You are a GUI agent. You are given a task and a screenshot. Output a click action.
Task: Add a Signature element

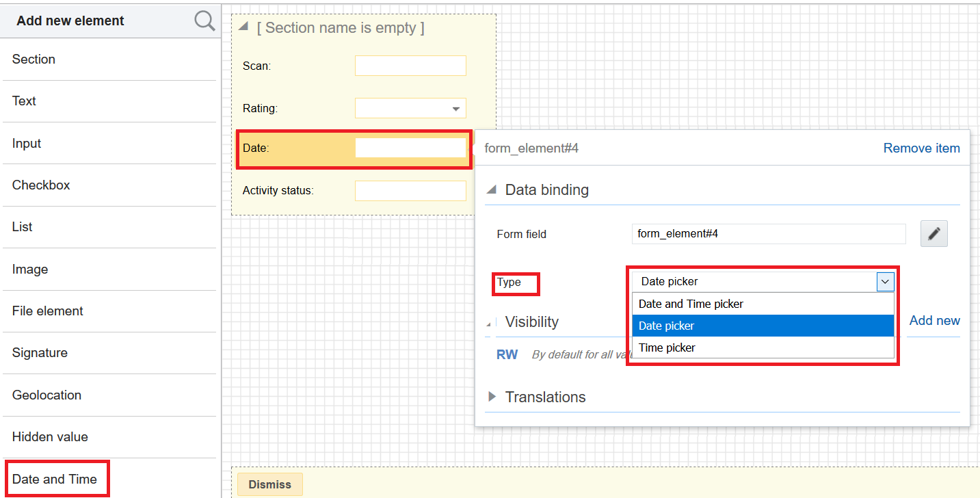click(x=40, y=353)
